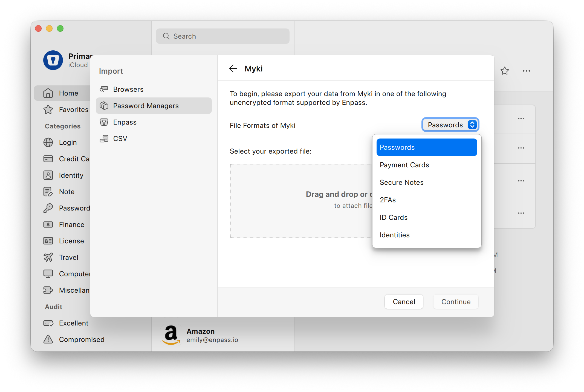Select the Travel category label
The image size is (584, 392).
coord(69,257)
